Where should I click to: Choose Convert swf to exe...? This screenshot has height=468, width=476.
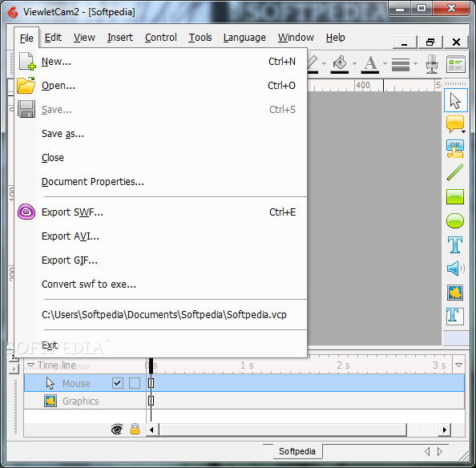point(160,284)
